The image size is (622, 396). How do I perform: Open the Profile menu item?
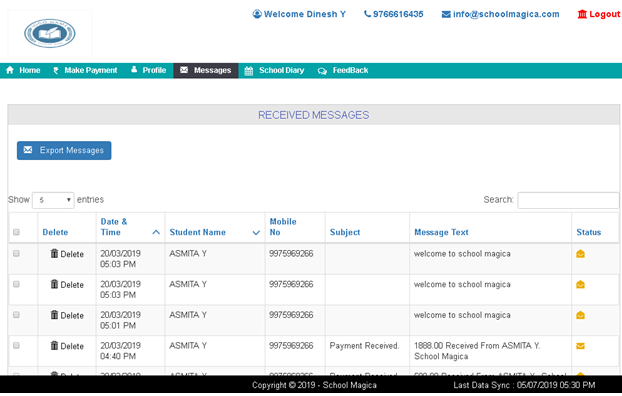pos(149,70)
